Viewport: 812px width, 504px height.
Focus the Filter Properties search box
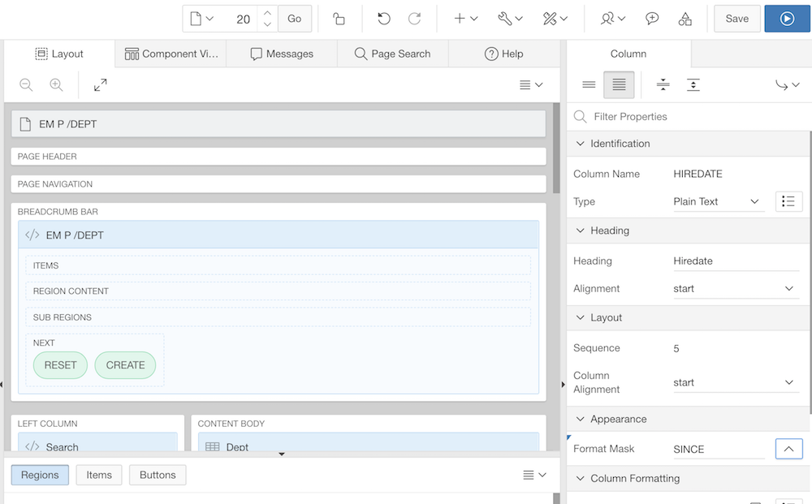coord(689,116)
